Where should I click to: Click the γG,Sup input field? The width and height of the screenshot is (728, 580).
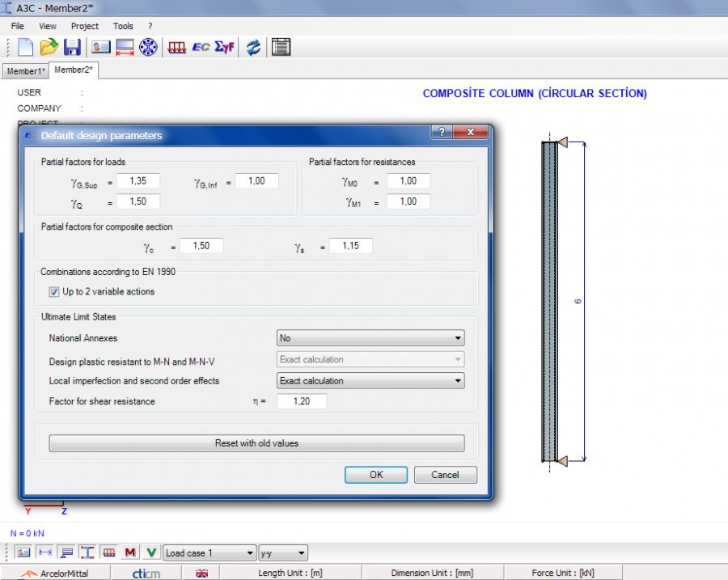point(138,180)
